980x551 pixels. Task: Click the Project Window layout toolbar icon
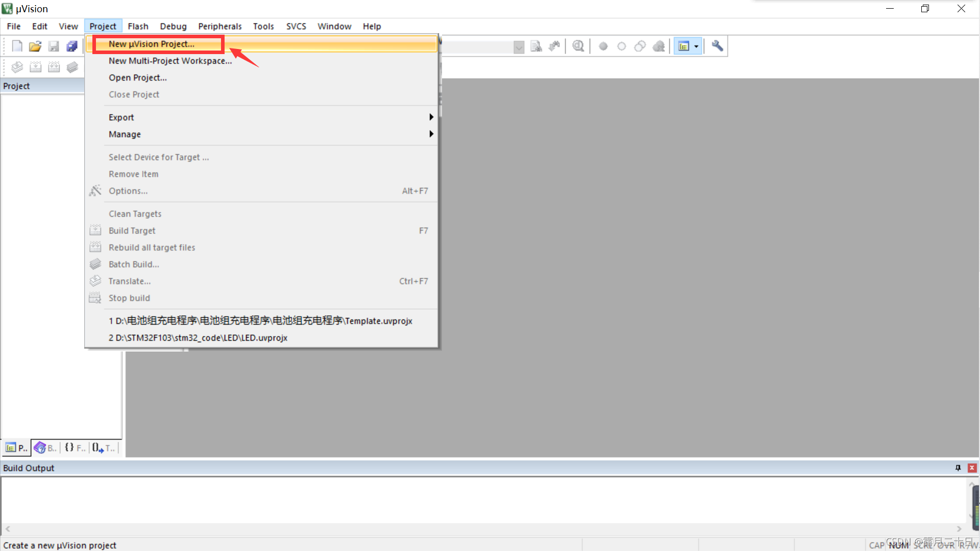click(684, 46)
